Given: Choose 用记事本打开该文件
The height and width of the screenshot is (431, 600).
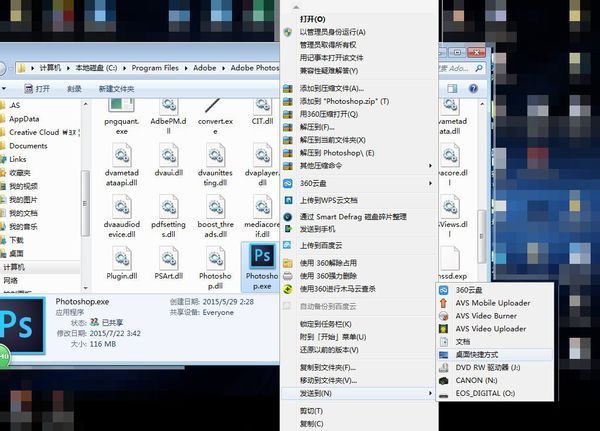Looking at the screenshot, I should pyautogui.click(x=359, y=58).
